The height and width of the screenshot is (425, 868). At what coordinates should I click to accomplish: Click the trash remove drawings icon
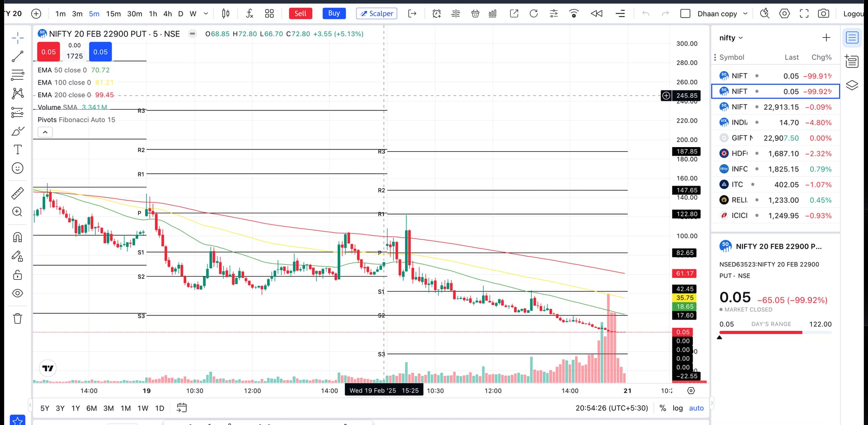coord(18,319)
